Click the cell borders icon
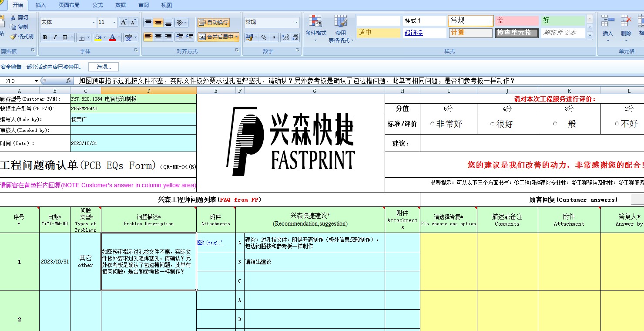Viewport: 644px width, 331px height. [x=81, y=37]
